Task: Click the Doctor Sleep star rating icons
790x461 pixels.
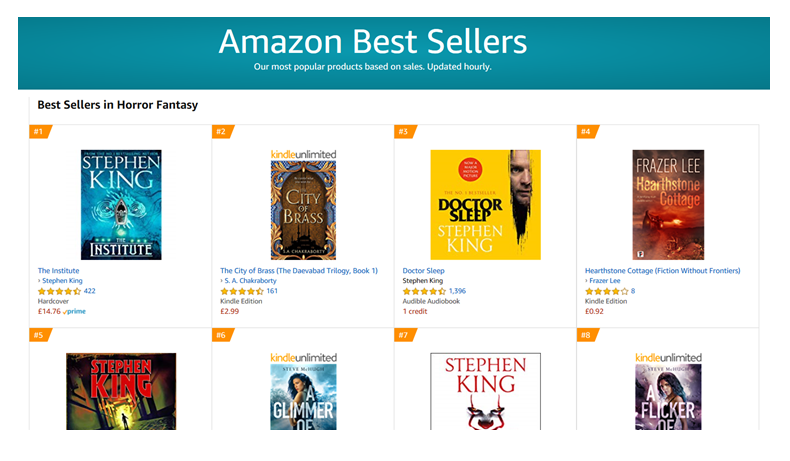Action: coord(424,291)
